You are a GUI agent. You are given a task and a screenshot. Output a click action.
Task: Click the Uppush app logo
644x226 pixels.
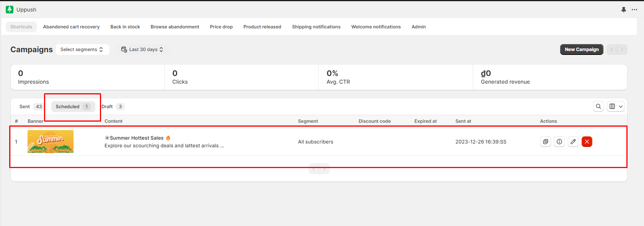[10, 10]
